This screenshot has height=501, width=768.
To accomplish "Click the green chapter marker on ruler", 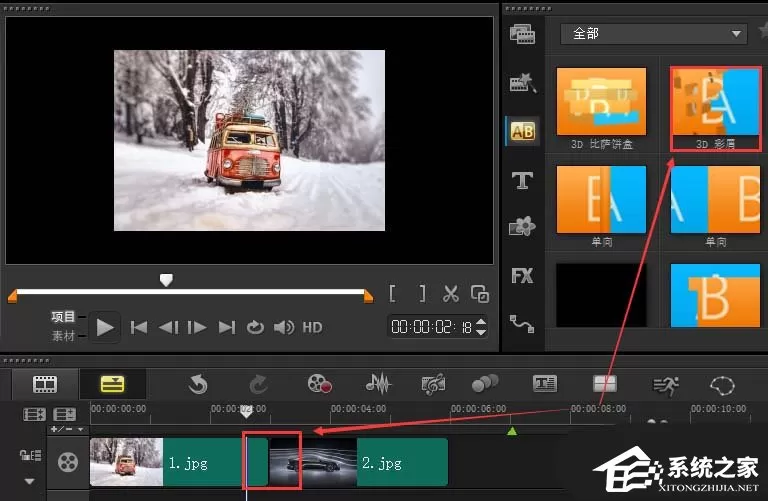I will (x=512, y=431).
